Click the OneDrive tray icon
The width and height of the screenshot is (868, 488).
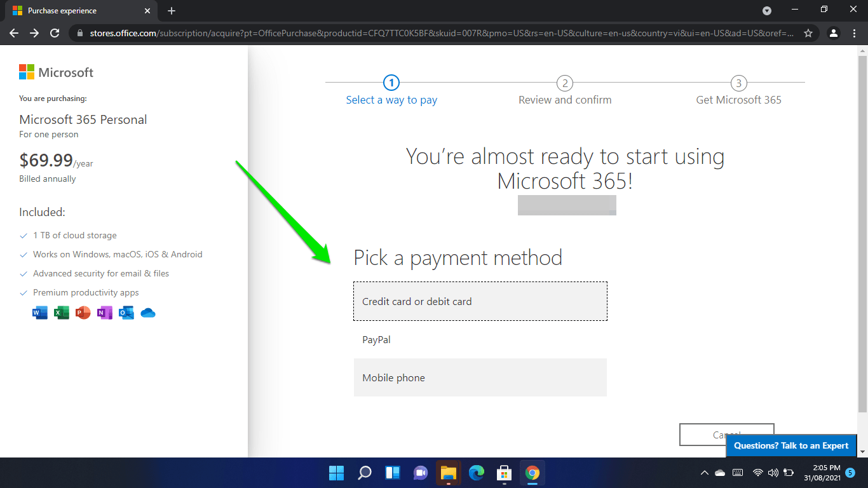(720, 473)
